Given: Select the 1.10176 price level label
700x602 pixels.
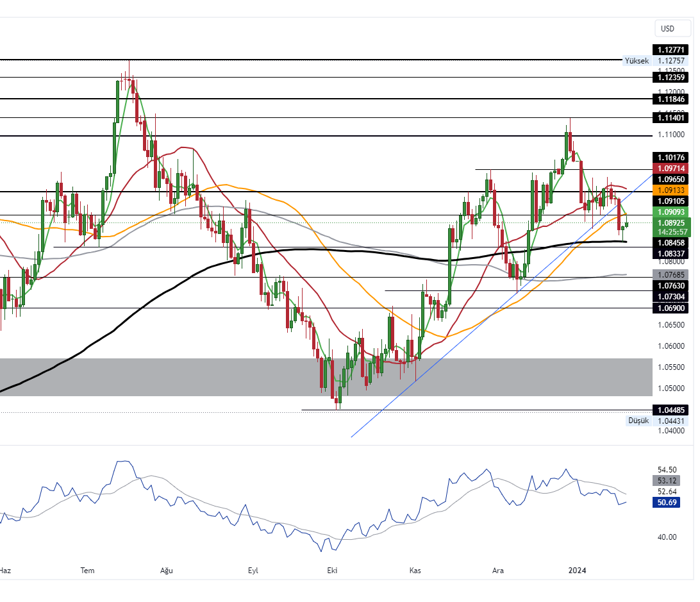Looking at the screenshot, I should (x=671, y=157).
